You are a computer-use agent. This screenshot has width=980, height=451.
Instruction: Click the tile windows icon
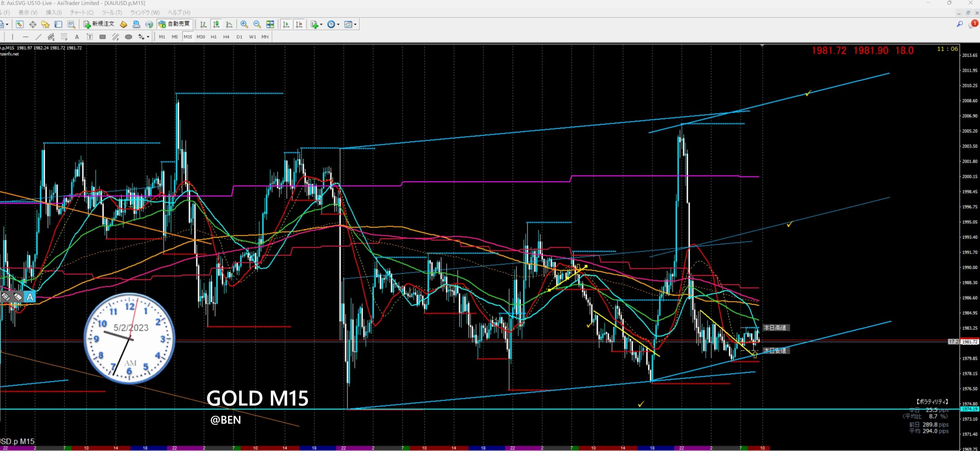(x=270, y=25)
